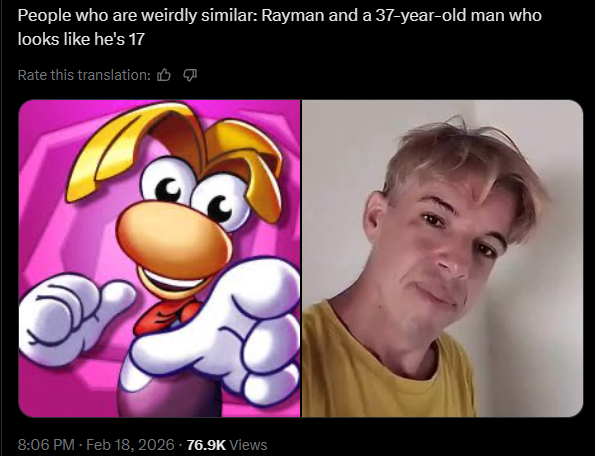Screen dimensions: 595x456
Task: Rate the translation with thumbs up
Action: pos(164,75)
